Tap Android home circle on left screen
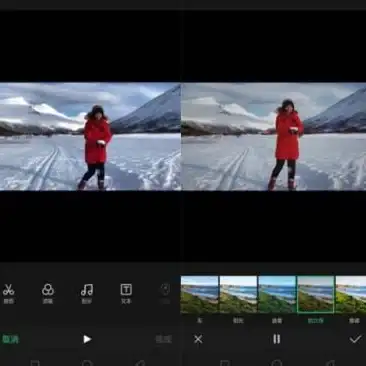The image size is (366, 366). pyautogui.click(x=87, y=363)
